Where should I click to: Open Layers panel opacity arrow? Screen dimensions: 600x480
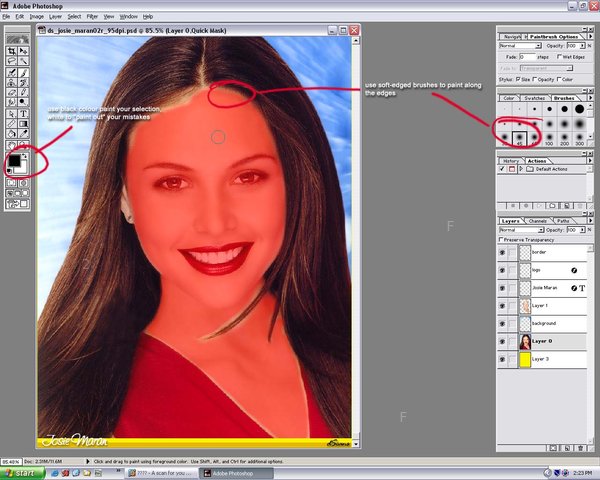582,230
